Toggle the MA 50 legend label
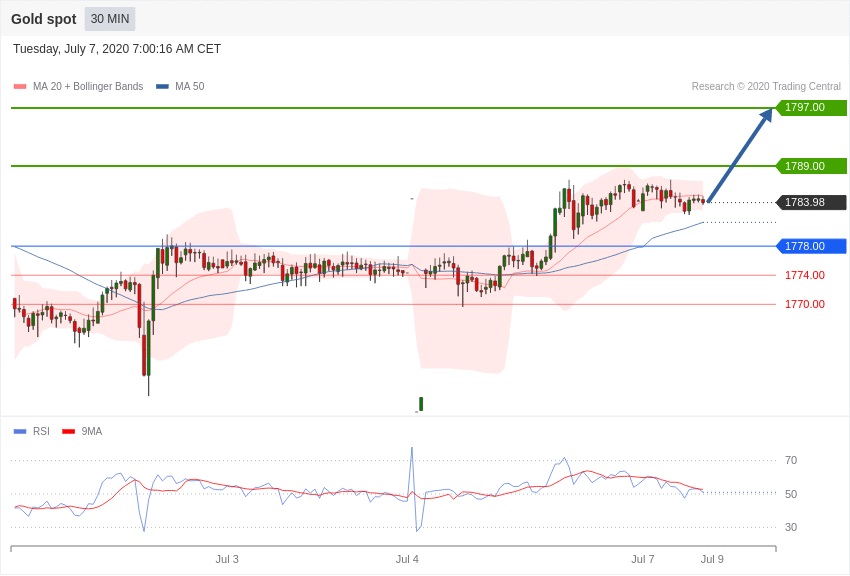The image size is (850, 576). pyautogui.click(x=189, y=87)
